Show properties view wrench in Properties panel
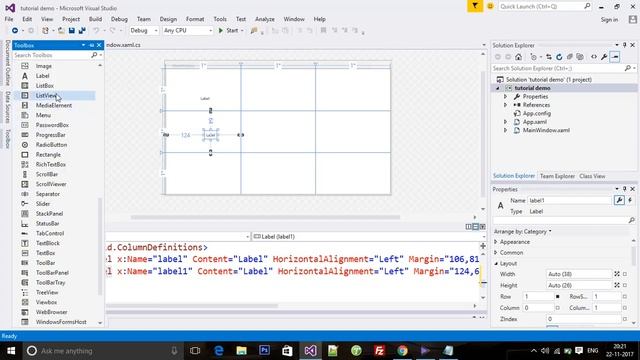Viewport: 640px width, 360px height. pos(619,200)
